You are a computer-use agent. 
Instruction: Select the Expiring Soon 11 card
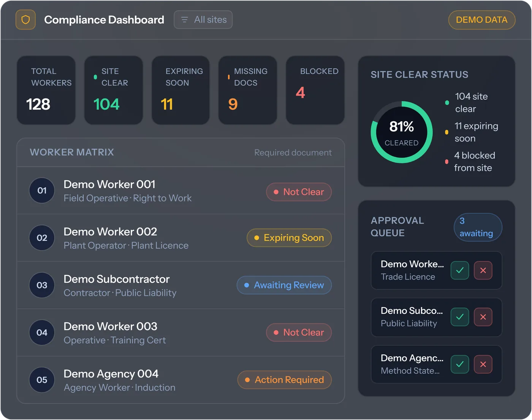pyautogui.click(x=180, y=90)
